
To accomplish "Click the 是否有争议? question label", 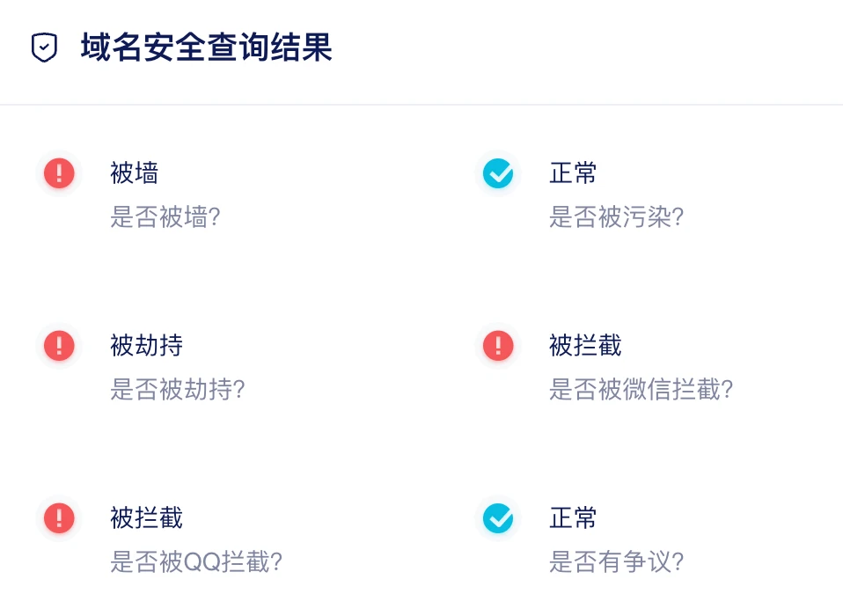I will tap(616, 562).
